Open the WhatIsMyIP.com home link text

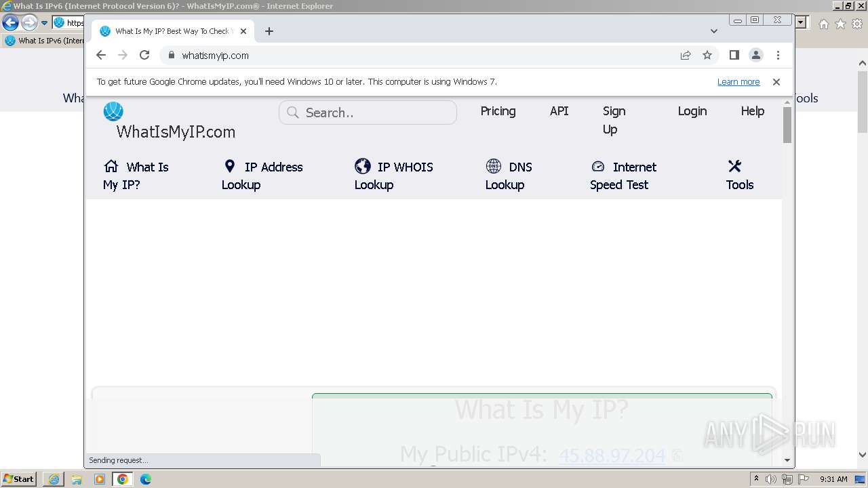click(176, 132)
